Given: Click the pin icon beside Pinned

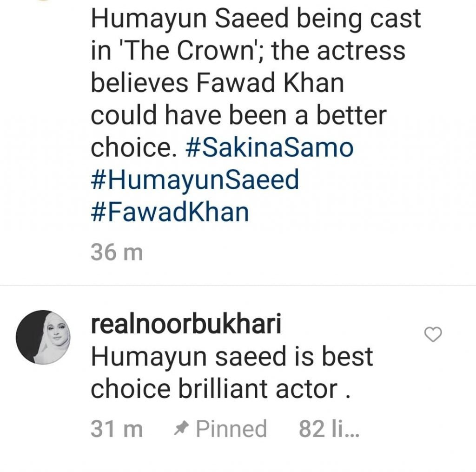Looking at the screenshot, I should click(x=180, y=429).
